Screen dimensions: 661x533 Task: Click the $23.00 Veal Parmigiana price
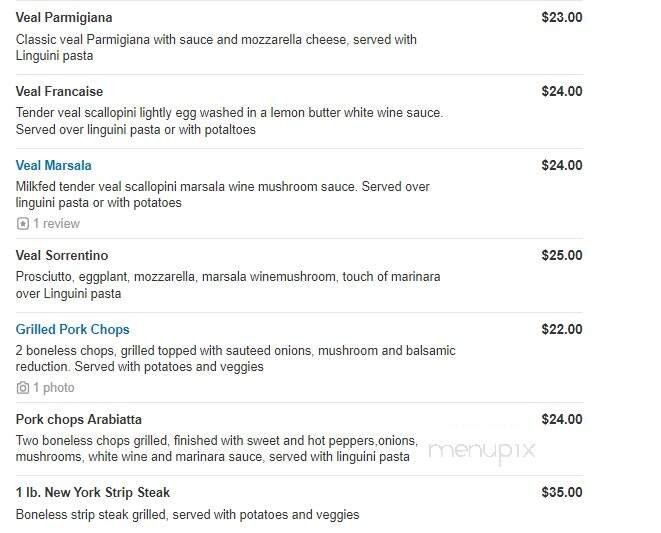tap(561, 18)
